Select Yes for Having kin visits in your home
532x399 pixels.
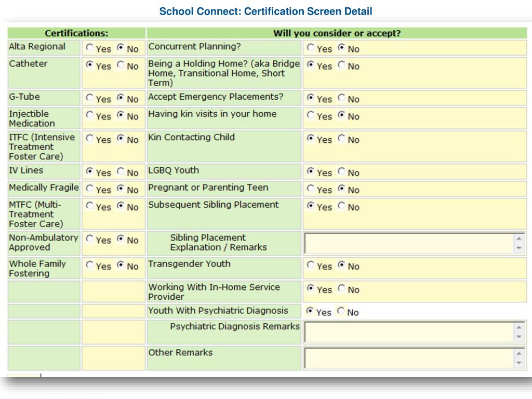click(311, 115)
